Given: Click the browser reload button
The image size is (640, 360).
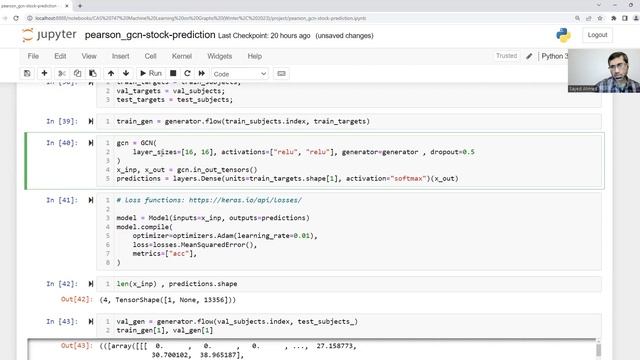Looking at the screenshot, I should [x=16, y=18].
